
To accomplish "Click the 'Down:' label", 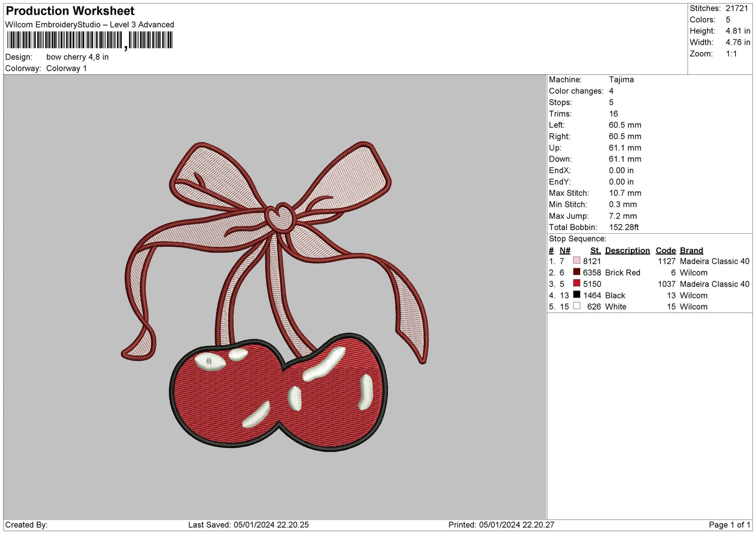I will pos(560,159).
